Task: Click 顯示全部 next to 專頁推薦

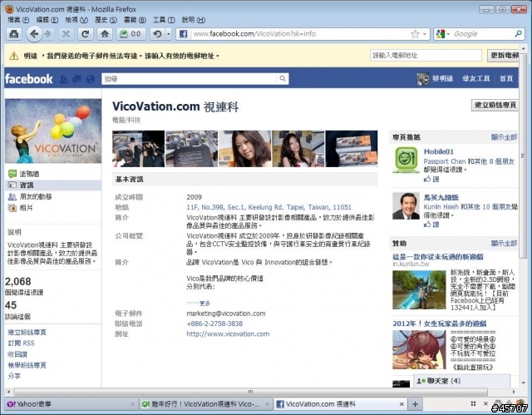Action: click(504, 137)
